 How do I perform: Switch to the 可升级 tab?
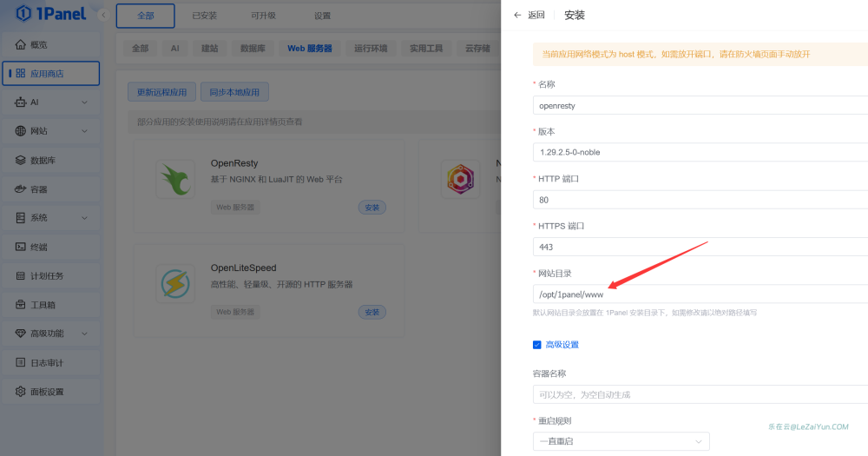click(263, 16)
